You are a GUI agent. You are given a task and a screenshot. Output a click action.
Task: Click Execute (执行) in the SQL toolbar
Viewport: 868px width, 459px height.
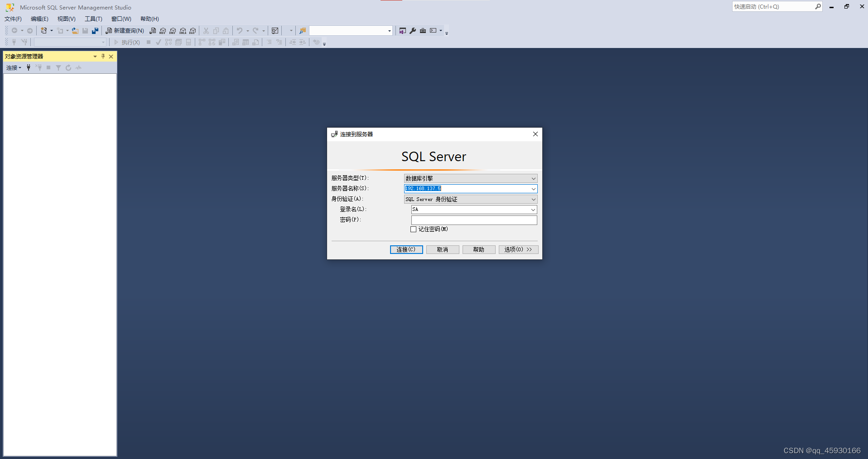[x=126, y=42]
